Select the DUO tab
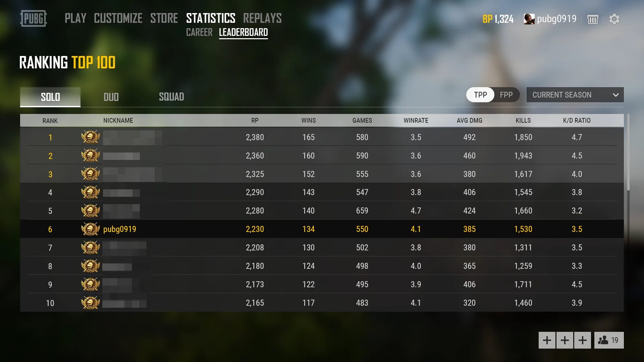This screenshot has width=644, height=362. point(111,96)
